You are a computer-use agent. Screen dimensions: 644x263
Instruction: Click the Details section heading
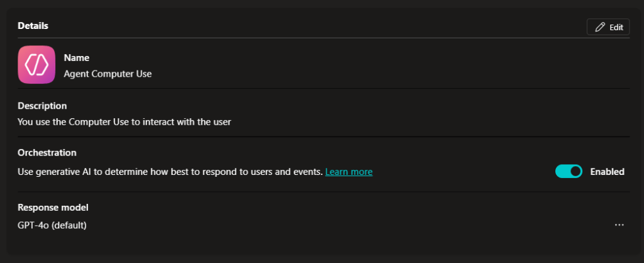pyautogui.click(x=33, y=26)
